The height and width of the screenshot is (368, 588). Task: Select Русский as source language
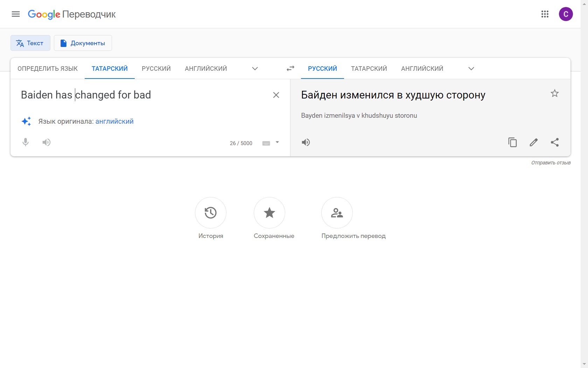coord(156,69)
